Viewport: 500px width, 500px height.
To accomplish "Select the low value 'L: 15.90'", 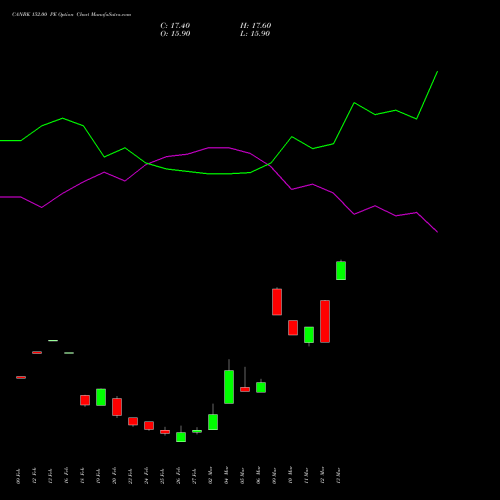I will coord(255,34).
